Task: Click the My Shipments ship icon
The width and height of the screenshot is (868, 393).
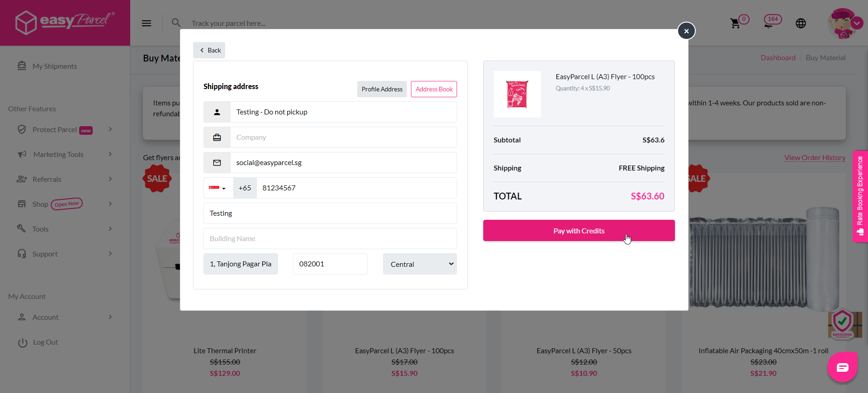Action: tap(22, 66)
